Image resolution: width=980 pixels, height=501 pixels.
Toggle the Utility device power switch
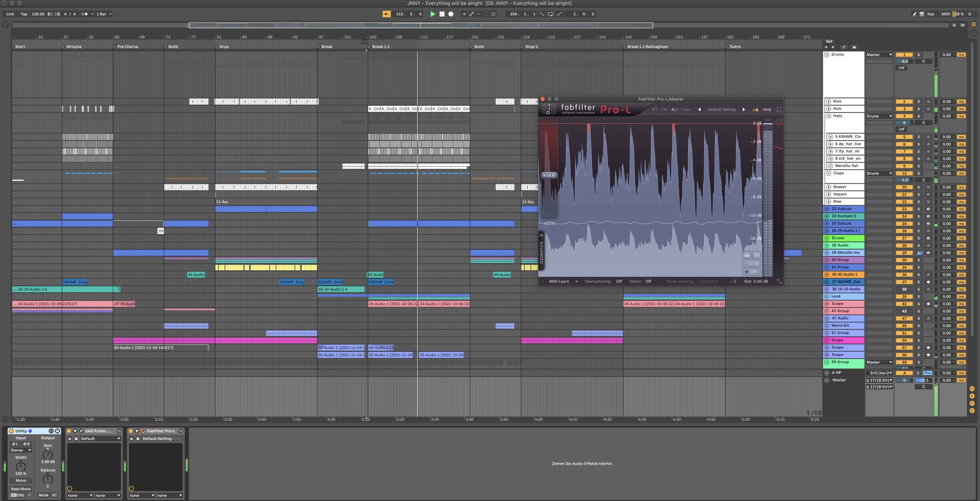pyautogui.click(x=11, y=431)
